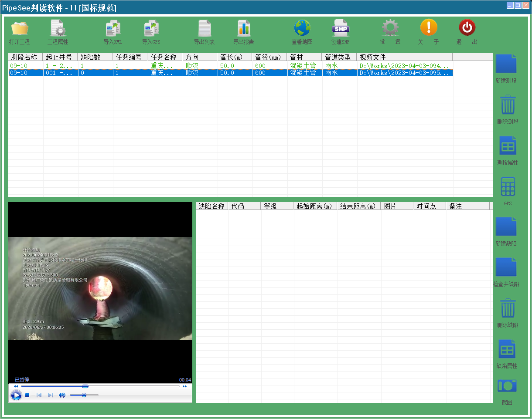Click the fast-forward arrows beside seek bar
The height and width of the screenshot is (419, 532).
click(184, 386)
